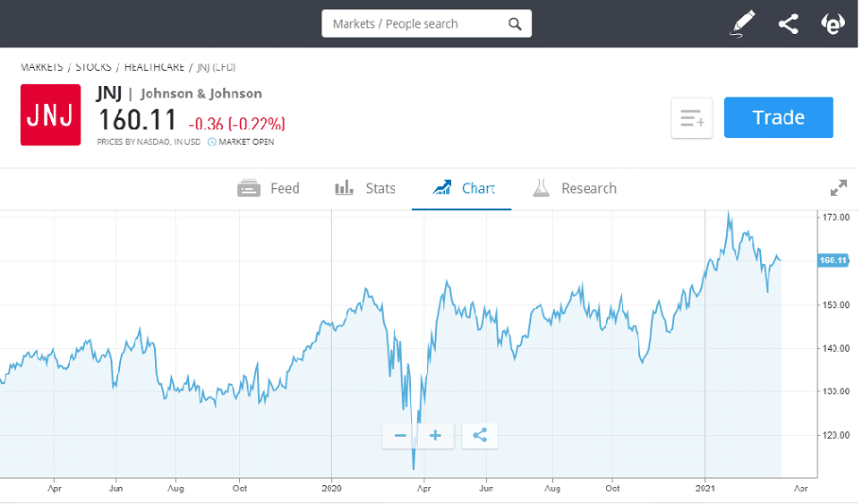The image size is (863, 504).
Task: Click the Johnson & Johnson company name
Action: 201,93
